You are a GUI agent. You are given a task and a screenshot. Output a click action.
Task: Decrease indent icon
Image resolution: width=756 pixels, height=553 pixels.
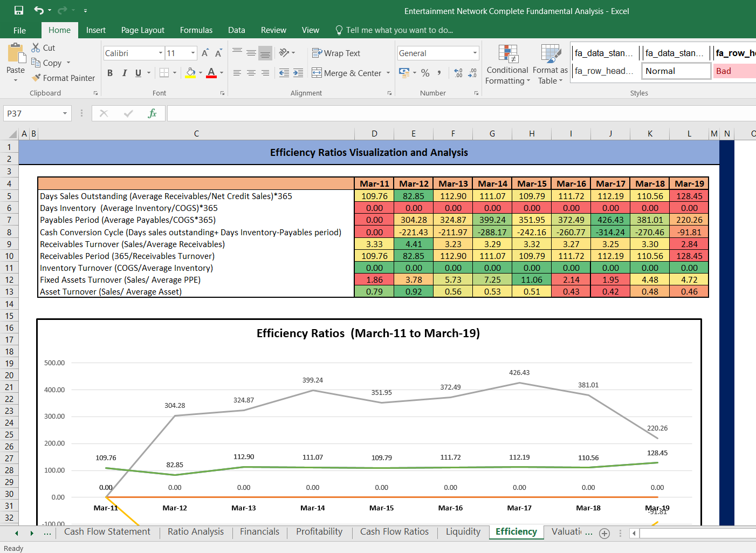(x=284, y=73)
